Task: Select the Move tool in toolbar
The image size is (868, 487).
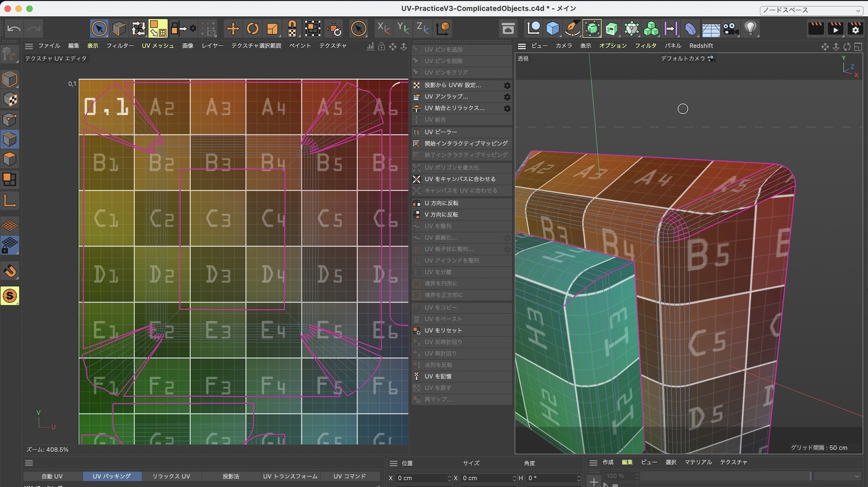Action: [233, 29]
